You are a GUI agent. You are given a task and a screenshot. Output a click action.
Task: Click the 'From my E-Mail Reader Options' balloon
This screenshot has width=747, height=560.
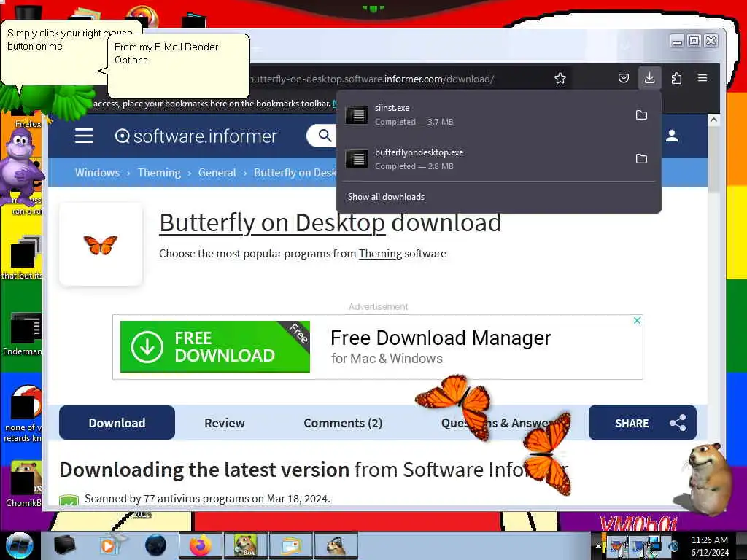[179, 66]
